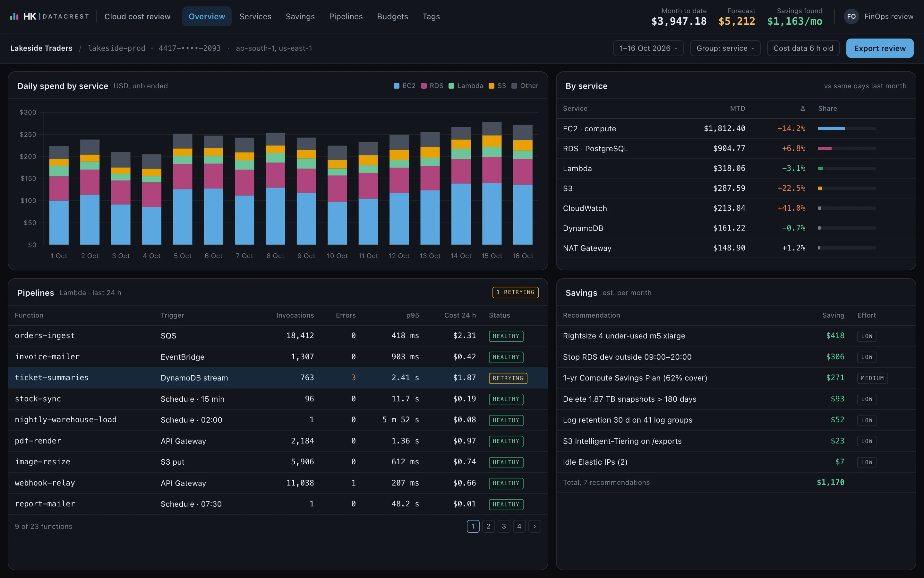The width and height of the screenshot is (924, 578).
Task: Select the ticket-summaries function row
Action: click(278, 378)
